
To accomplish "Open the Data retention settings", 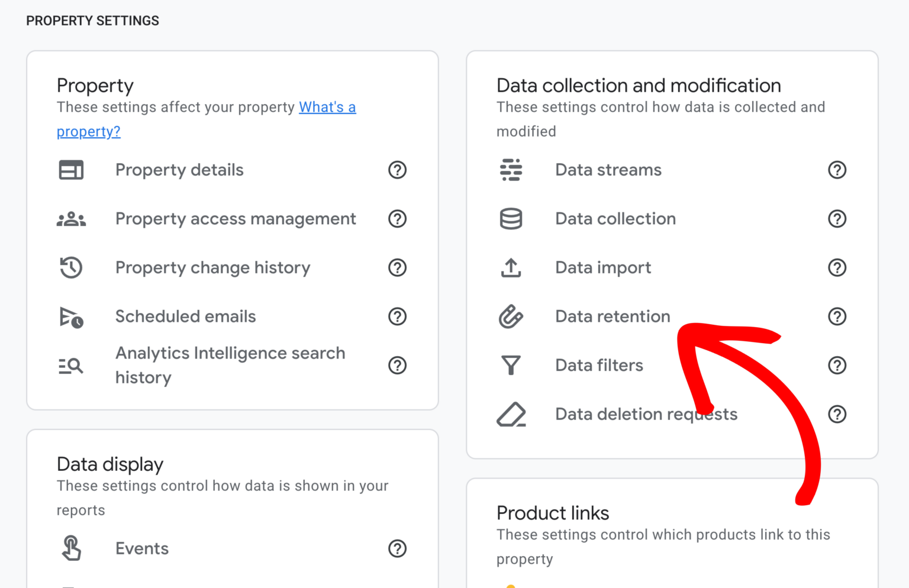I will tap(613, 316).
